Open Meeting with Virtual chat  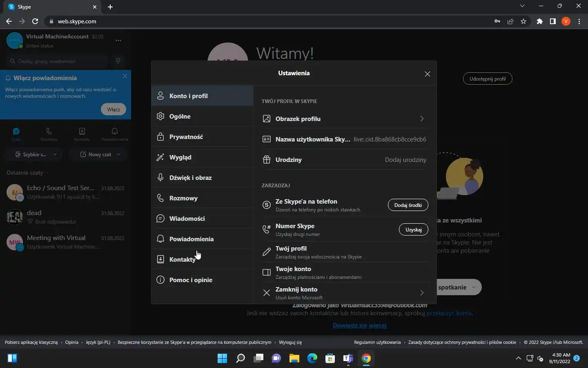pos(65,242)
